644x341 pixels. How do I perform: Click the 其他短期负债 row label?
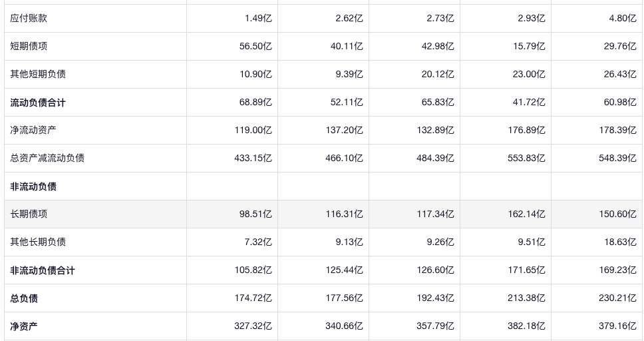tap(38, 75)
